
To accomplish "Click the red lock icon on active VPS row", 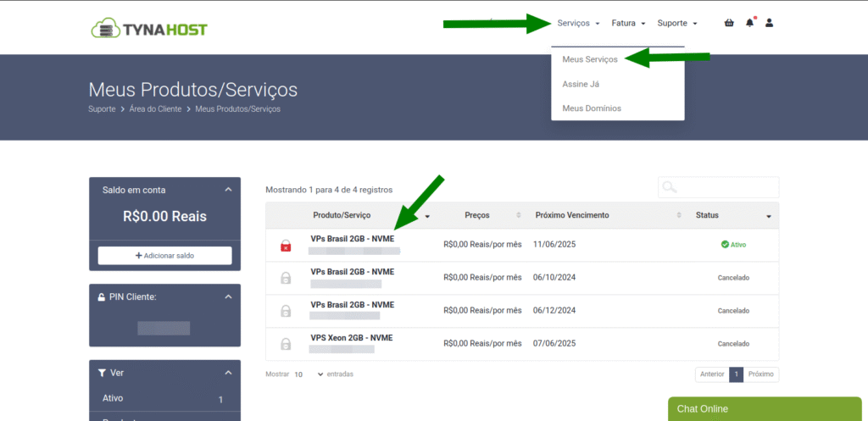I will [286, 246].
